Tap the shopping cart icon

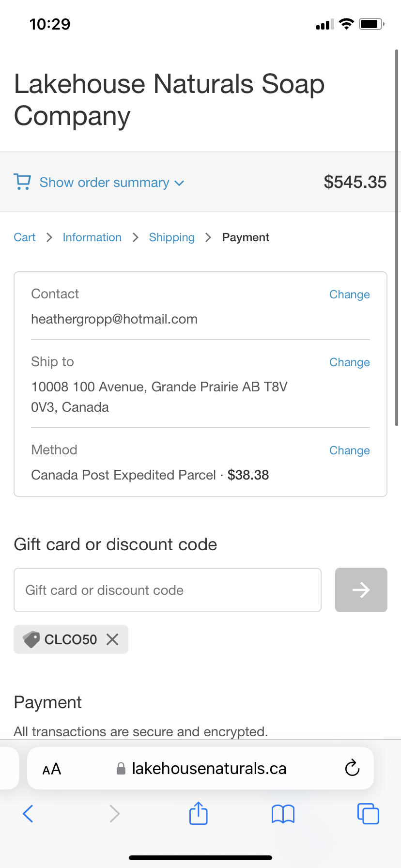22,182
